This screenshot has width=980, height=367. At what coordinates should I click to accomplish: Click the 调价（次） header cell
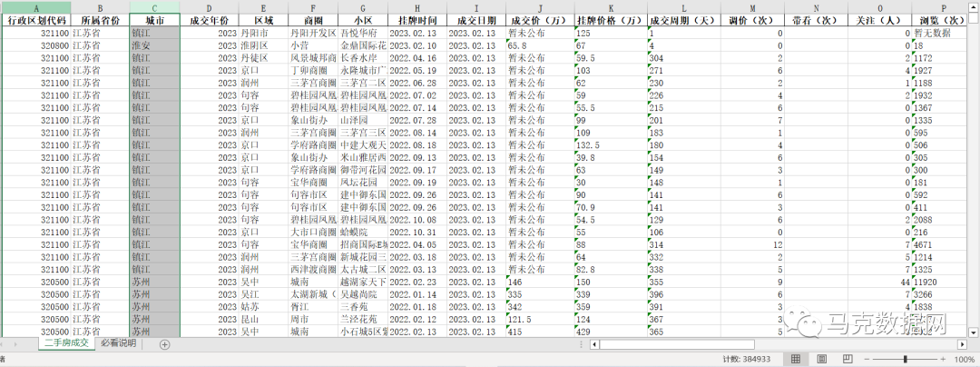752,20
